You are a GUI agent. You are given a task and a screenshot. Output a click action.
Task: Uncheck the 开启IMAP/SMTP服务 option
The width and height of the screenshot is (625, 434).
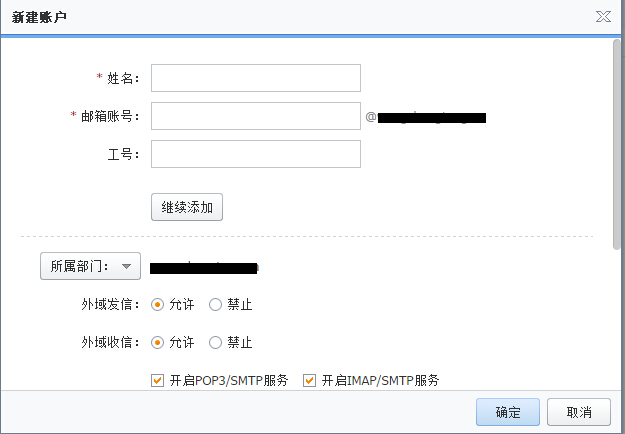pyautogui.click(x=309, y=380)
